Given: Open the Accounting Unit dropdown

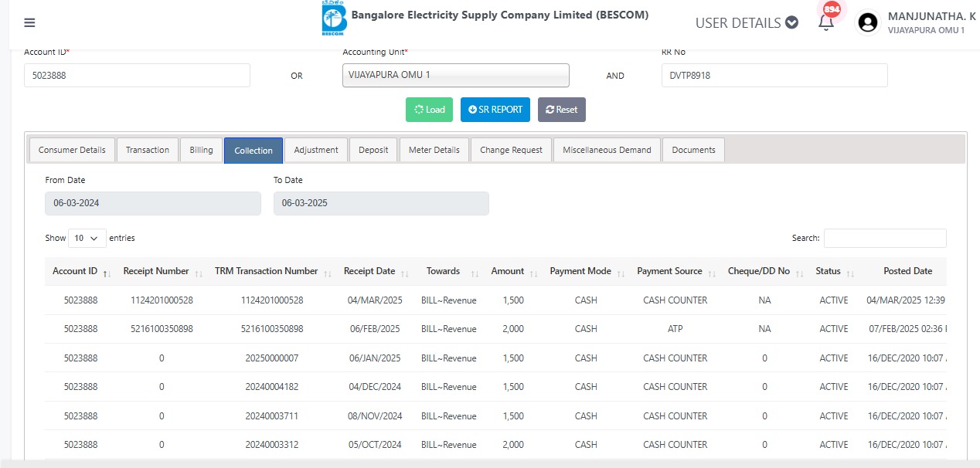Looking at the screenshot, I should (x=456, y=75).
